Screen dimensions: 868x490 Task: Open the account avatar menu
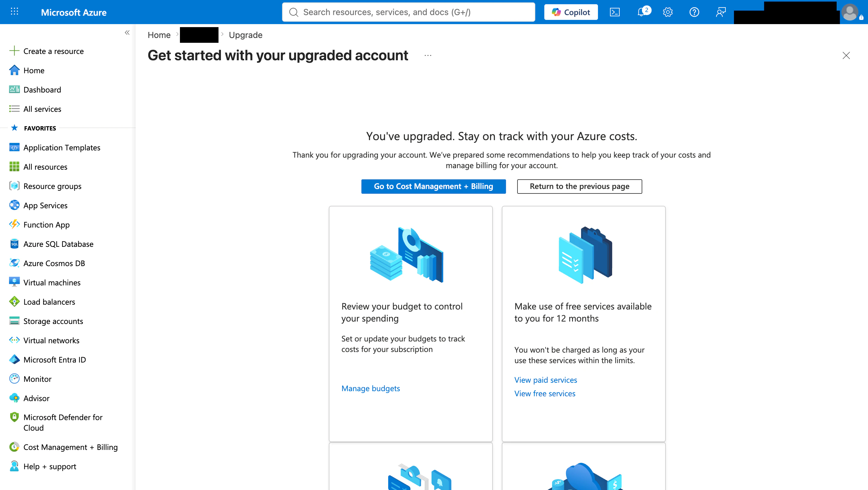(x=850, y=12)
